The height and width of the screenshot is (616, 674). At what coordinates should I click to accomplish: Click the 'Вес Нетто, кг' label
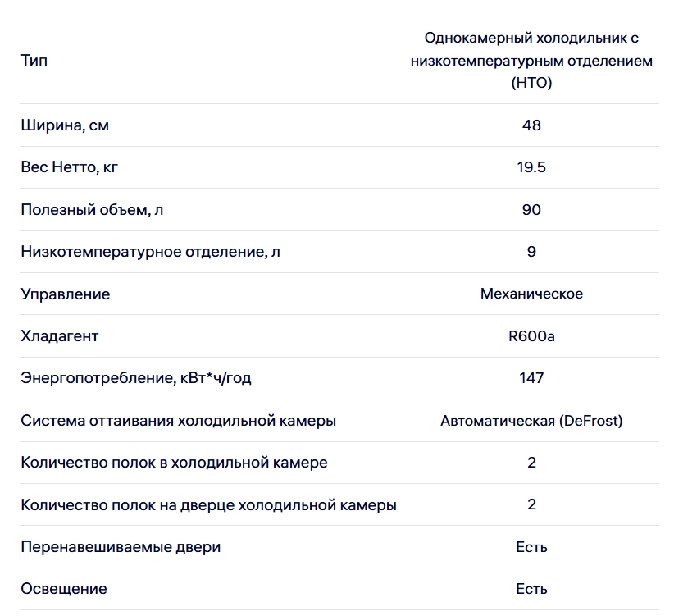pos(69,167)
